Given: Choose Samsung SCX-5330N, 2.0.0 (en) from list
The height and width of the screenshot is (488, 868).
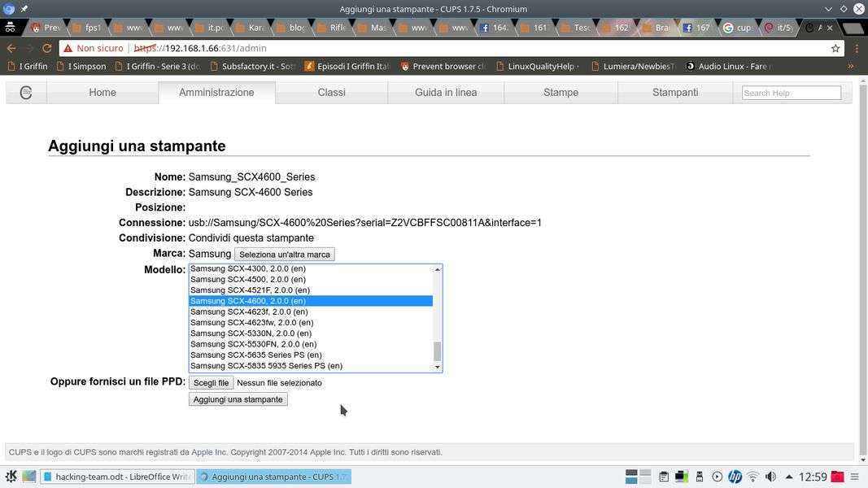Looking at the screenshot, I should tap(251, 333).
